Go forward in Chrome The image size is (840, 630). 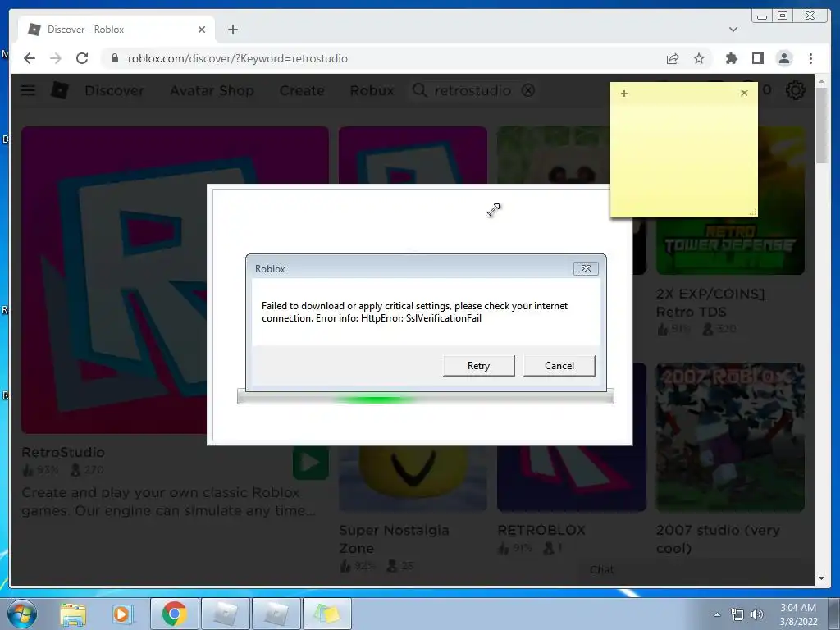click(x=56, y=58)
